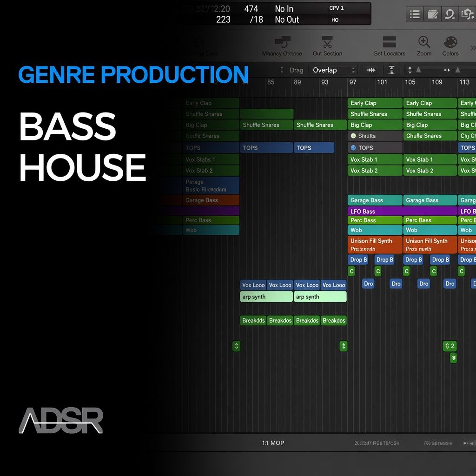Click the vertical zoom arrows icon

point(410,70)
